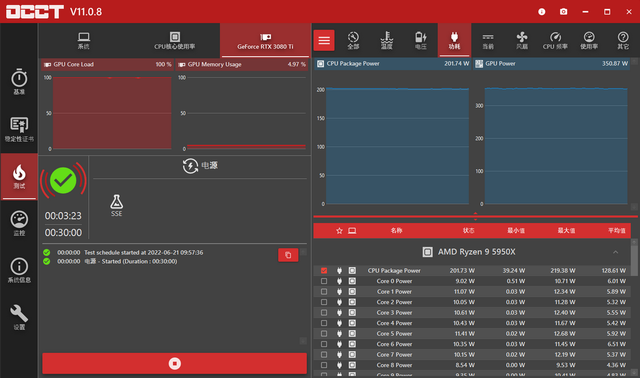Click the scroll-down arrow below the graphs
Screen dimensions: 640x378
point(634,207)
